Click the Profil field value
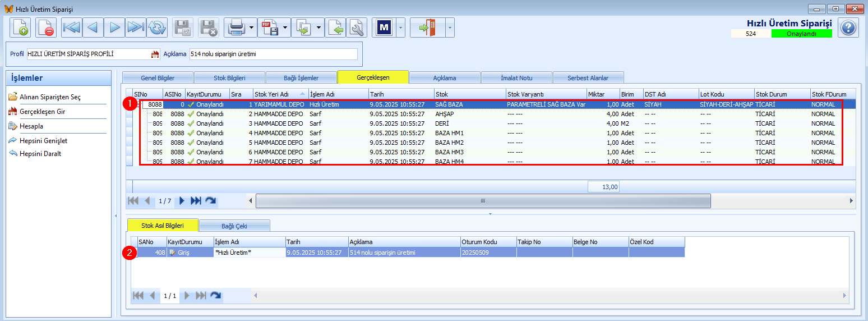Viewport: 868px width, 321px height. (89, 54)
